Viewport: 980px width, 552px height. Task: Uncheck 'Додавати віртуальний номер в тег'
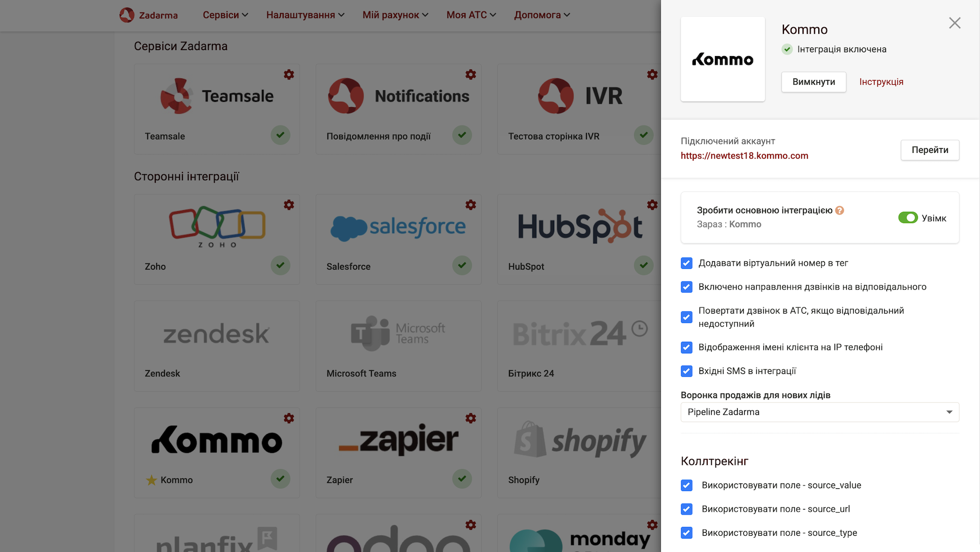[x=687, y=263]
